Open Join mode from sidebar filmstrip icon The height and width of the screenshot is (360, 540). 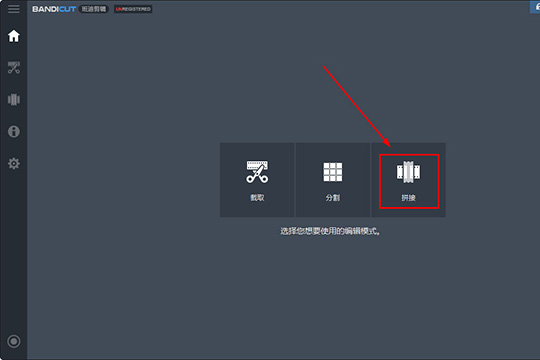(14, 100)
